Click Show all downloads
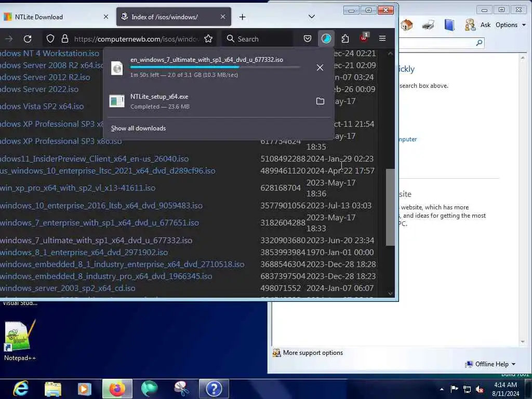This screenshot has height=399, width=532. click(138, 128)
